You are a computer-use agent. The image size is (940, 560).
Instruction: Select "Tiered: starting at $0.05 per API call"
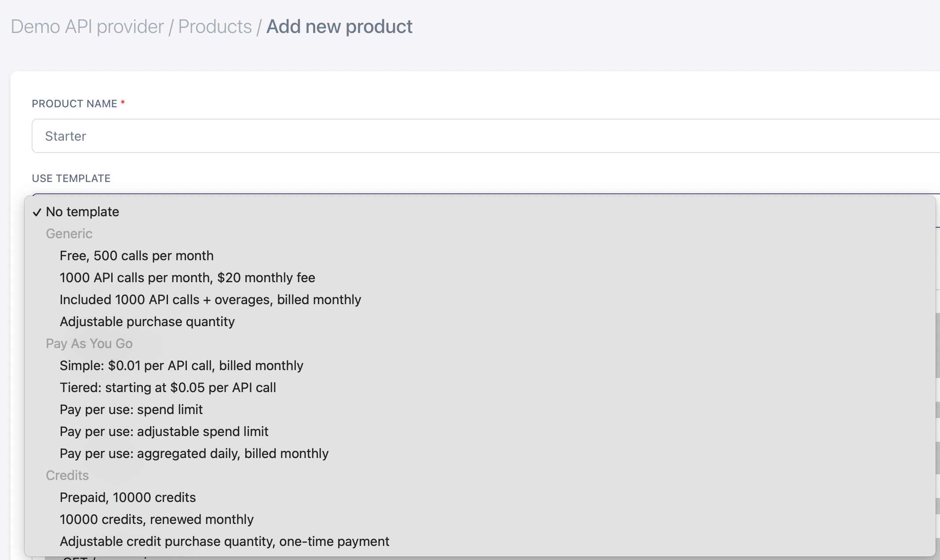pos(168,387)
